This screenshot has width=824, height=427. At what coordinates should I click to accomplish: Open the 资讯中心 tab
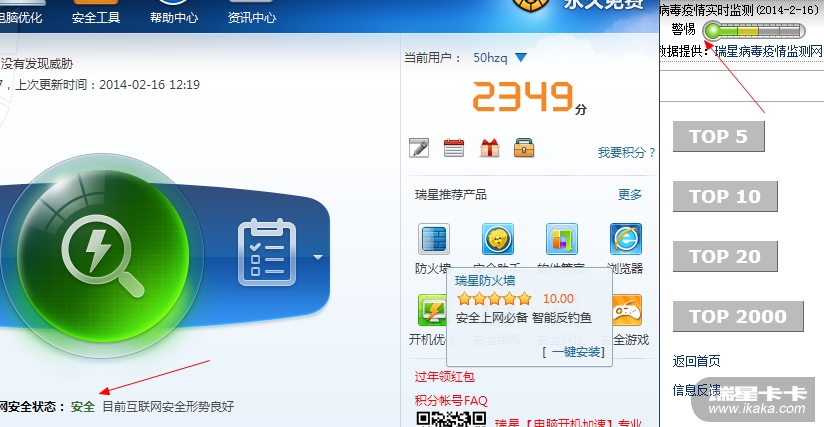[252, 17]
